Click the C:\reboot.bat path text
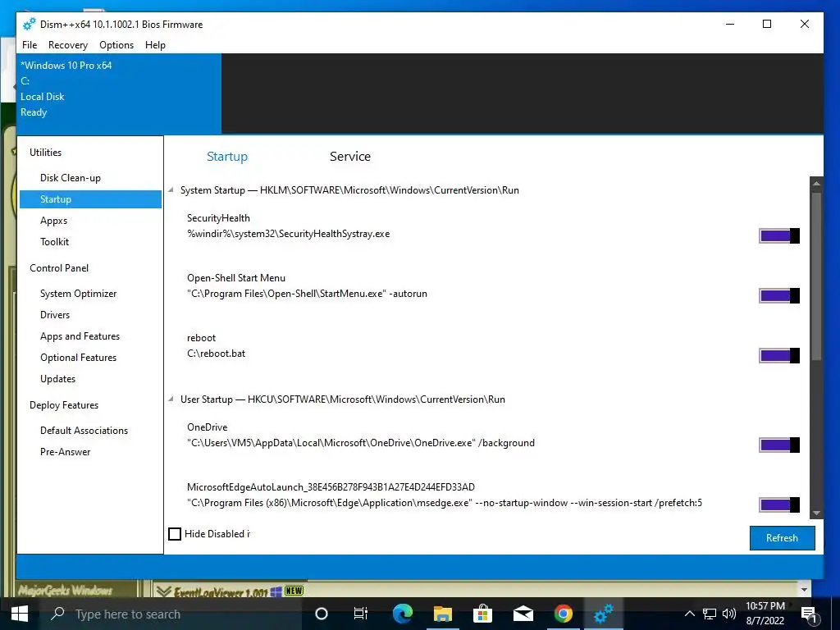Viewport: 840px width, 630px height. 216,354
